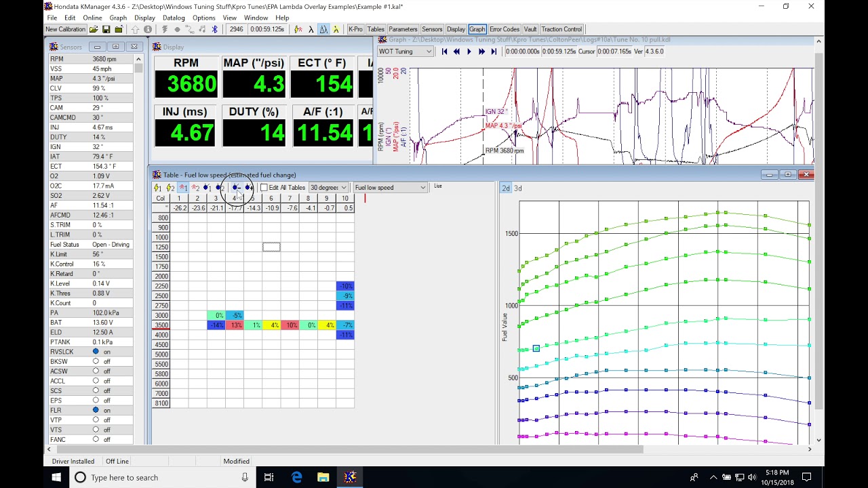The width and height of the screenshot is (868, 488).
Task: Click the Traction Control toolbar button
Action: click(x=561, y=29)
